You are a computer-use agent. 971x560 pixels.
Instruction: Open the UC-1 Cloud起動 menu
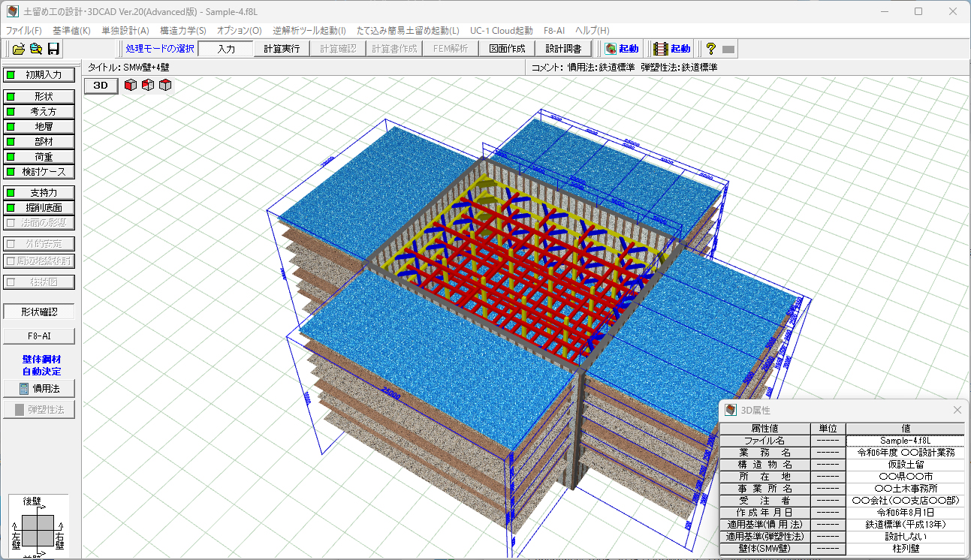point(502,31)
